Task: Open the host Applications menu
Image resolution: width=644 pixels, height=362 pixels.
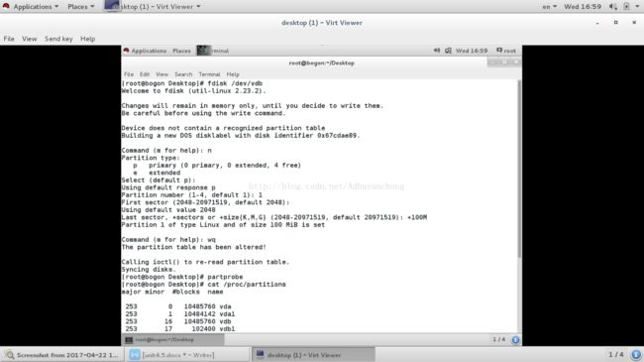Action: 36,7
